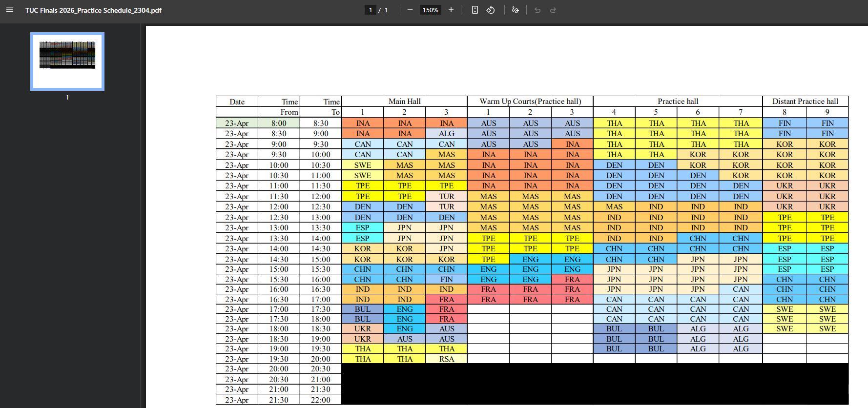868x408 pixels.
Task: Click "ALG" in the 8:30–9:00 row
Action: 446,133
